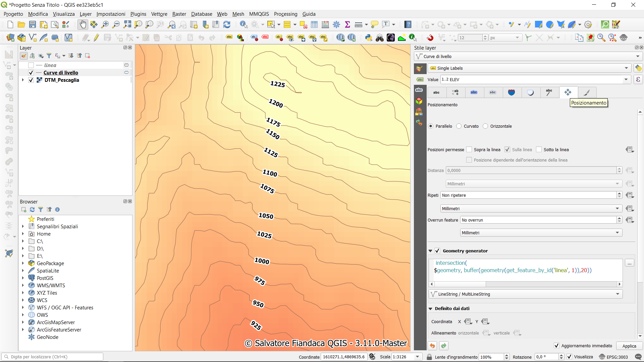Open the Processing menu
Screen dimensions: 644x362
(x=285, y=14)
